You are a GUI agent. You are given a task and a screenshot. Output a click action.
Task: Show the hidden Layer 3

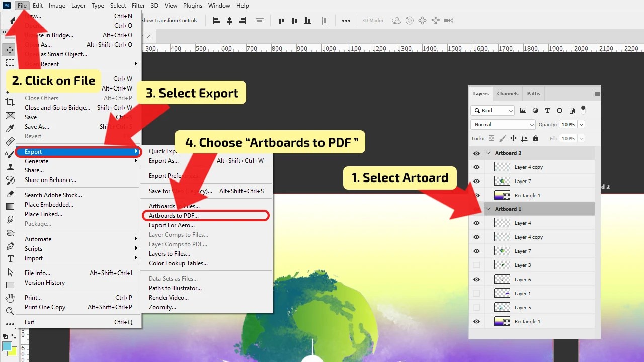pos(476,265)
